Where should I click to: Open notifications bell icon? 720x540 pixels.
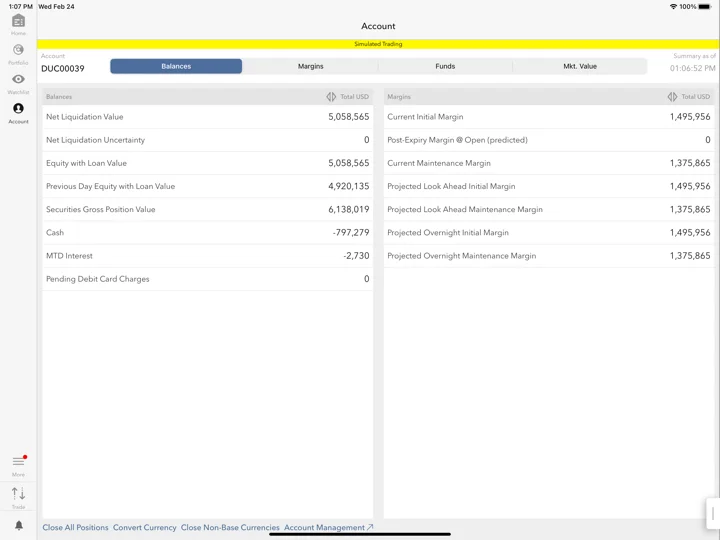[19, 525]
